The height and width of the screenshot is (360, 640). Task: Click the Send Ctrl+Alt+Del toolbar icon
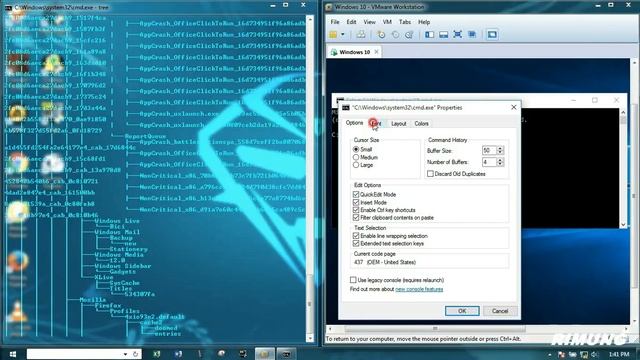click(x=361, y=35)
